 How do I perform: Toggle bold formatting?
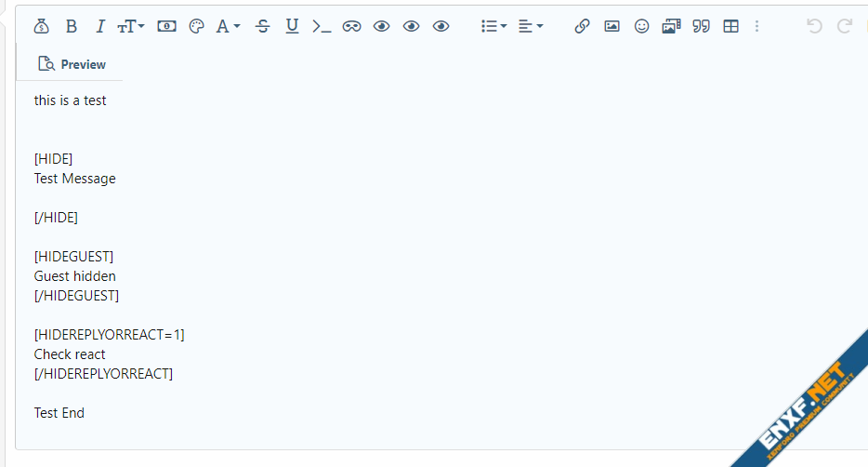point(72,26)
